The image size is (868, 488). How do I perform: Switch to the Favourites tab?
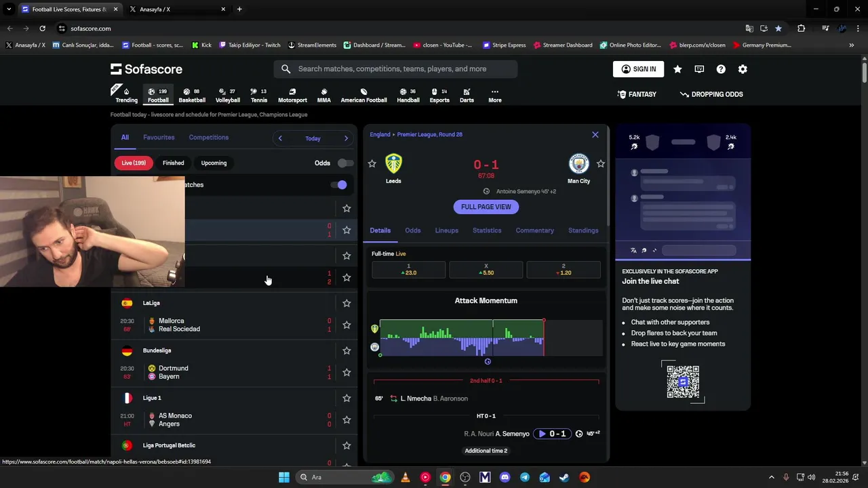click(159, 138)
